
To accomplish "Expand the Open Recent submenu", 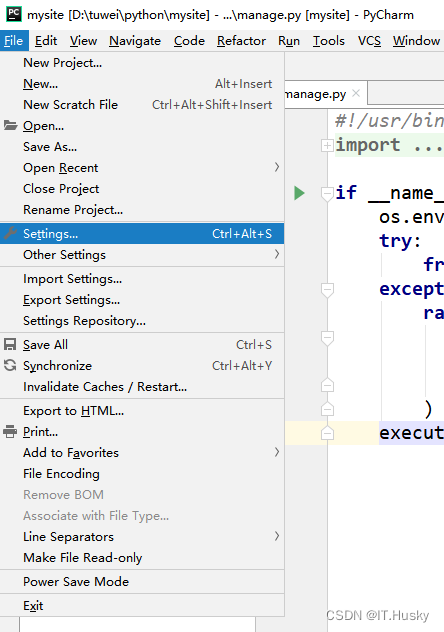I will click(x=277, y=167).
